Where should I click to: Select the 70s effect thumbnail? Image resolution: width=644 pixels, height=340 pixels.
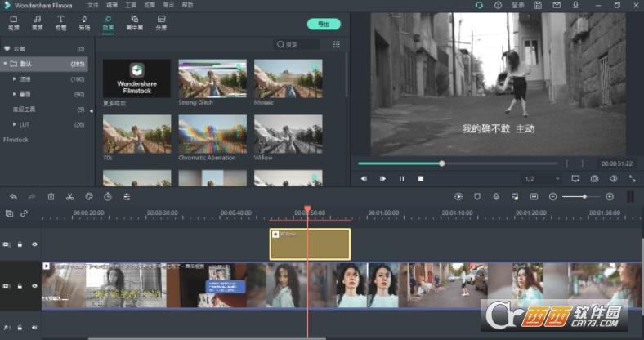click(x=136, y=134)
